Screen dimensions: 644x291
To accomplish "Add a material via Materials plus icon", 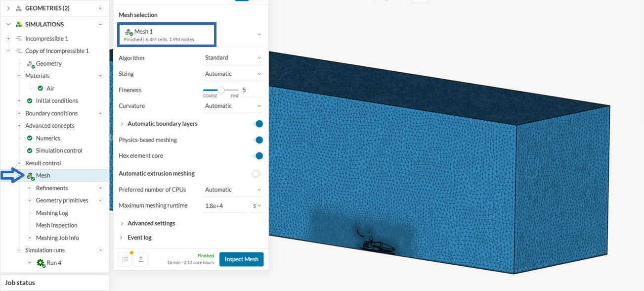I will [100, 76].
